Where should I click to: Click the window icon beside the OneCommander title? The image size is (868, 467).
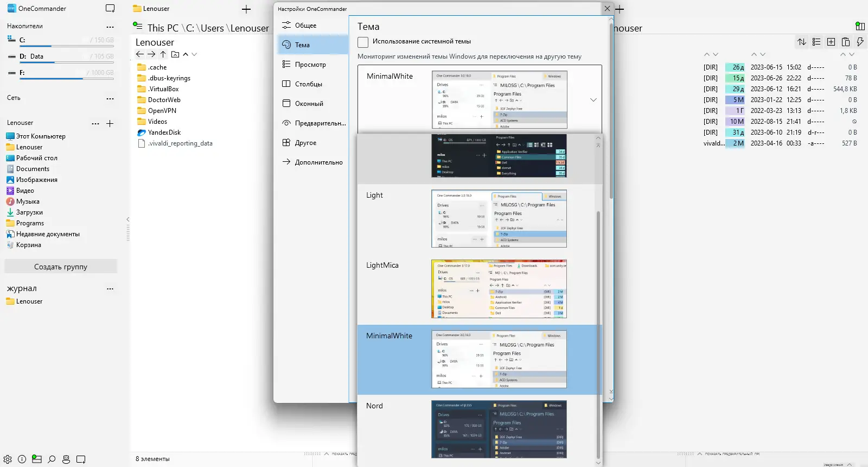point(110,8)
